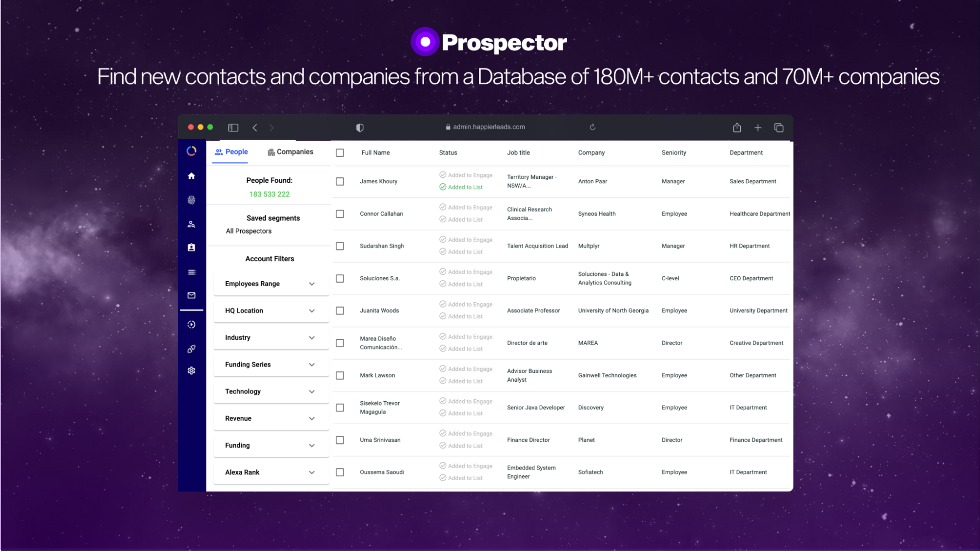
Task: Click All Prospectors saved segment link
Action: click(x=249, y=231)
